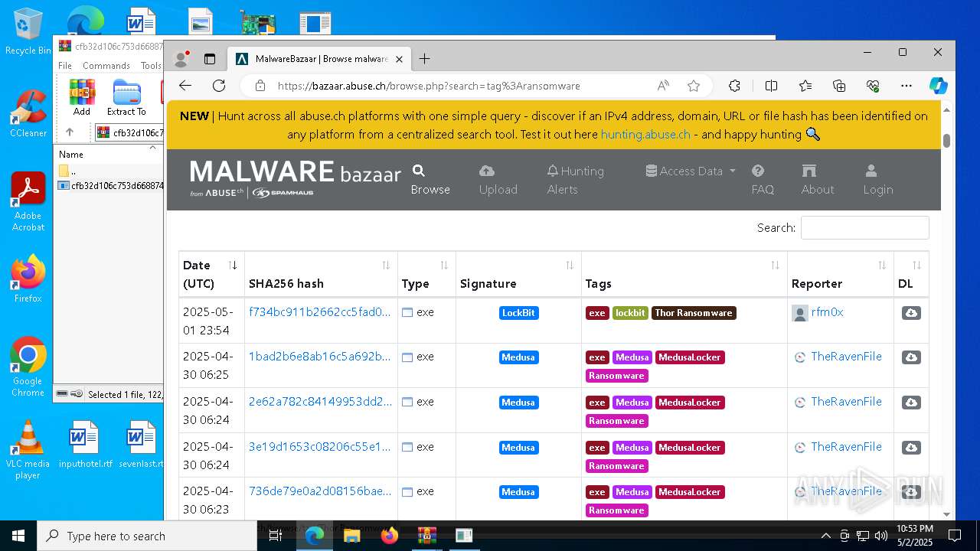Open the Favorites list in Edge
Screen dimensions: 980x551
pos(805,86)
